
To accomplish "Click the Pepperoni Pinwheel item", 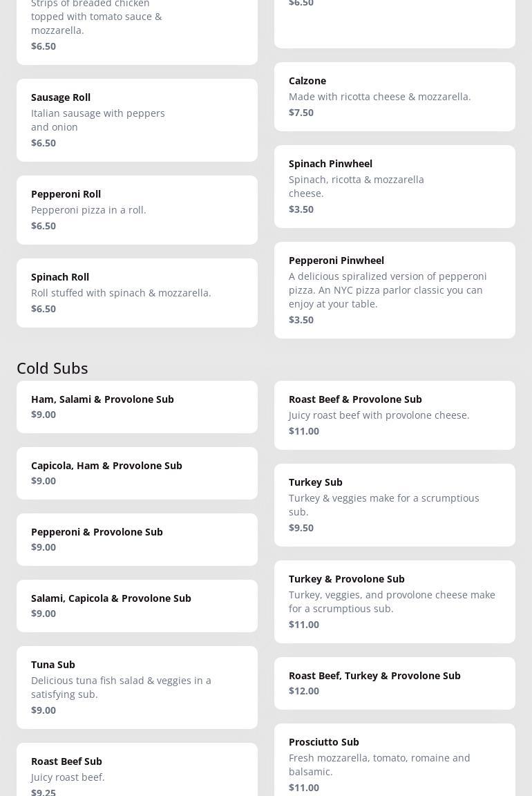I will (x=395, y=290).
